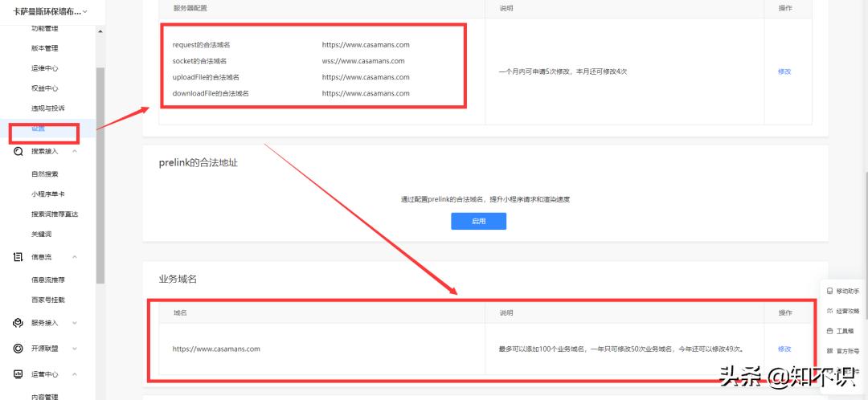The image size is (868, 400).
Task: Click the downloadFile的合法域名 label
Action: click(x=211, y=93)
